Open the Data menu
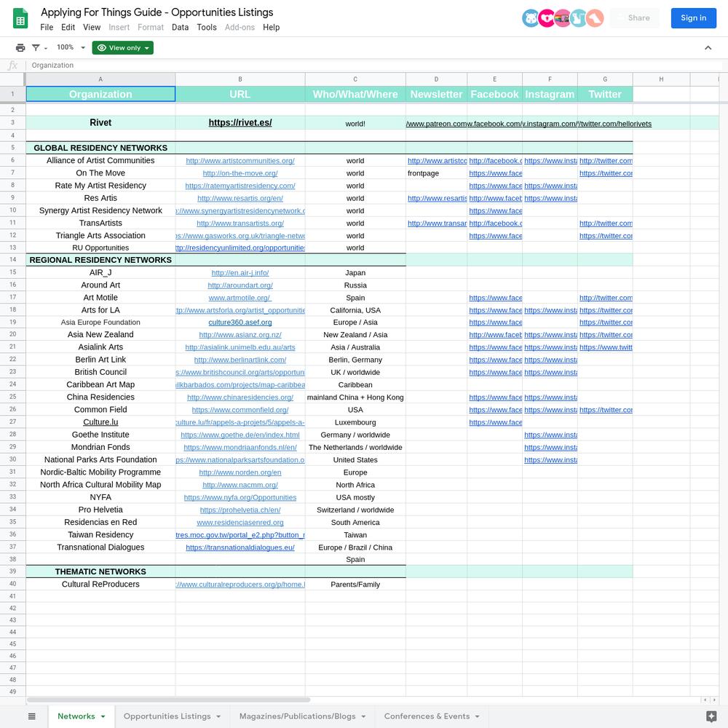728x728 pixels. tap(180, 28)
